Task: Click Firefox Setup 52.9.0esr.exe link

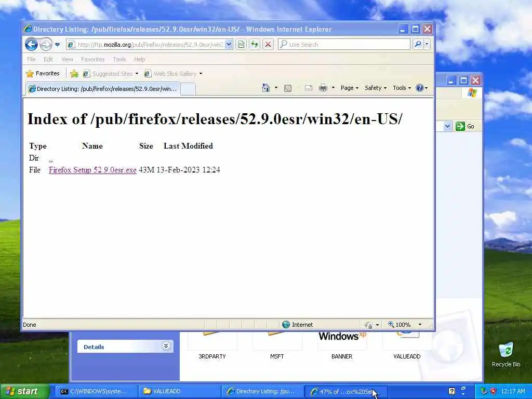Action: [x=92, y=170]
